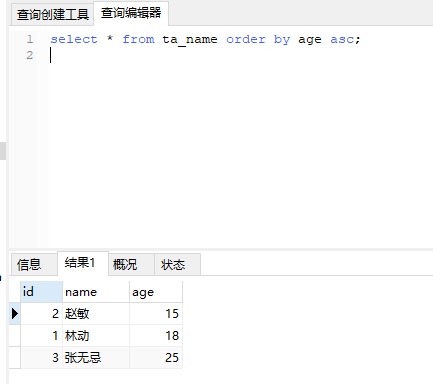Viewport: 433px width, 384px height.
Task: Click the table name ta_name in the query
Action: tap(190, 40)
